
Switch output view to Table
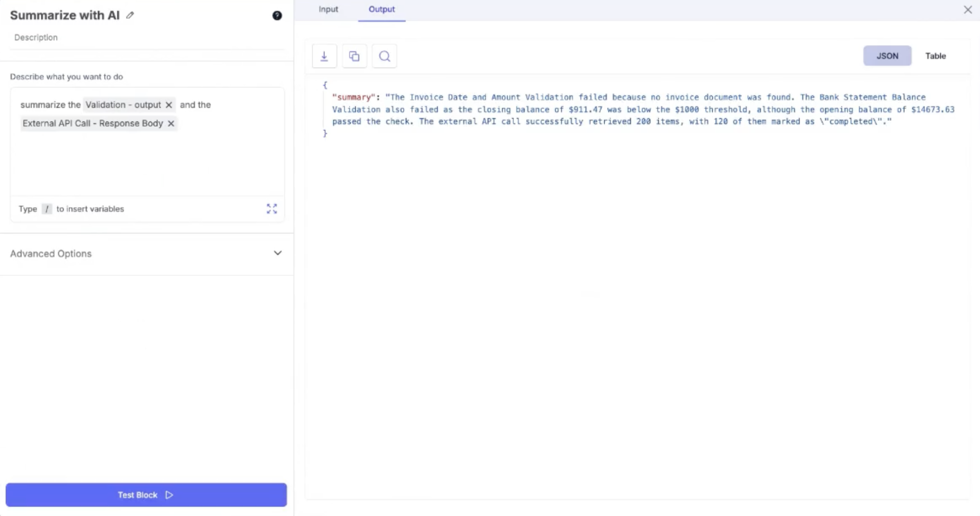point(935,56)
